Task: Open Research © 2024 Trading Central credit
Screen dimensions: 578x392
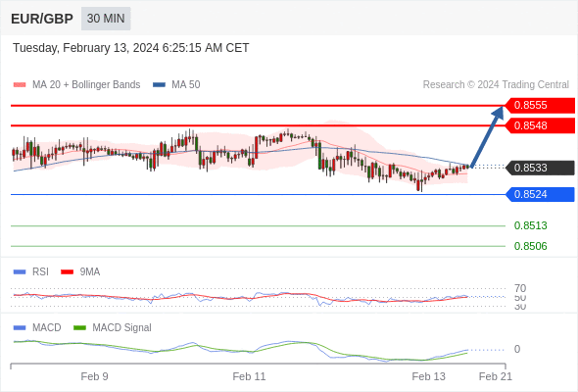Action: point(496,85)
